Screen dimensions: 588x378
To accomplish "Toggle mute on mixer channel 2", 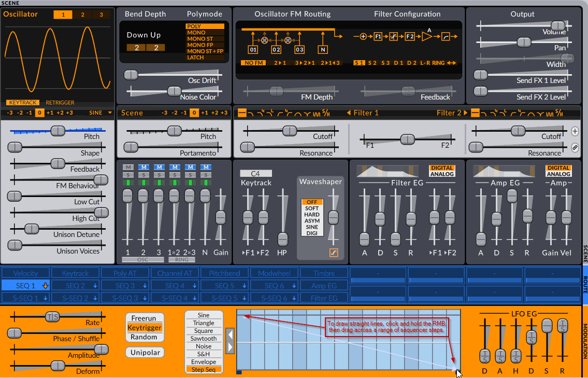I will [x=144, y=167].
